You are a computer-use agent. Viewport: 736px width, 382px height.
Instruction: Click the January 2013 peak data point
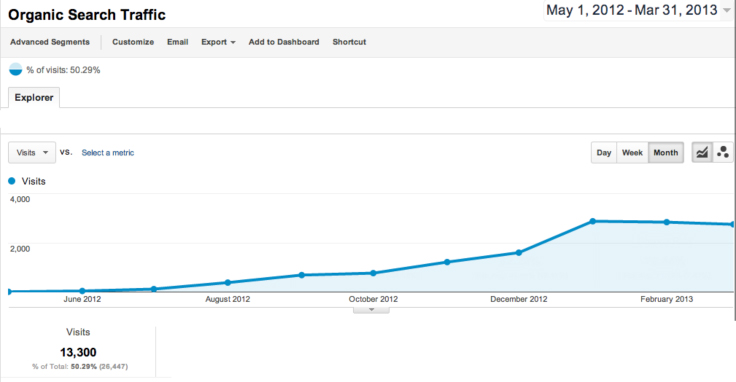tap(593, 221)
